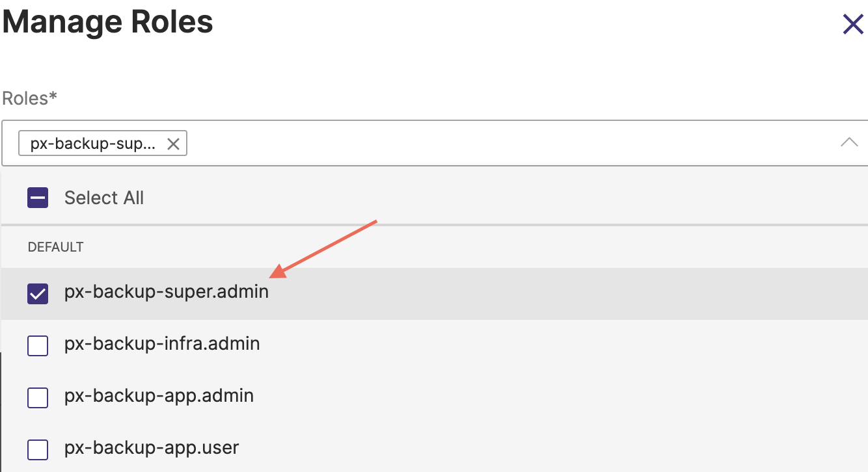Collapse the Roles dropdown using the chevron
This screenshot has height=472, width=868.
coord(849,142)
